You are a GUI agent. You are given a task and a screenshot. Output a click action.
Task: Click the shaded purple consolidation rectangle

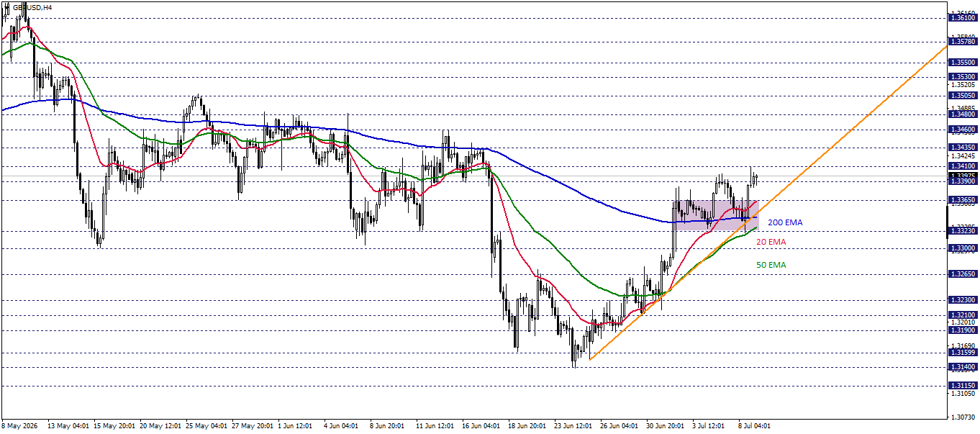click(716, 215)
